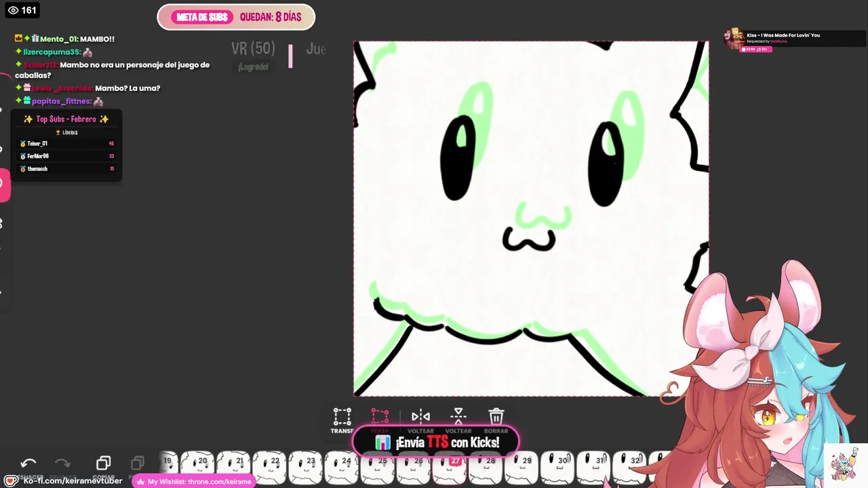Delete selection with the Borrar trash icon
Viewport: 868px width, 488px height.
(x=496, y=416)
